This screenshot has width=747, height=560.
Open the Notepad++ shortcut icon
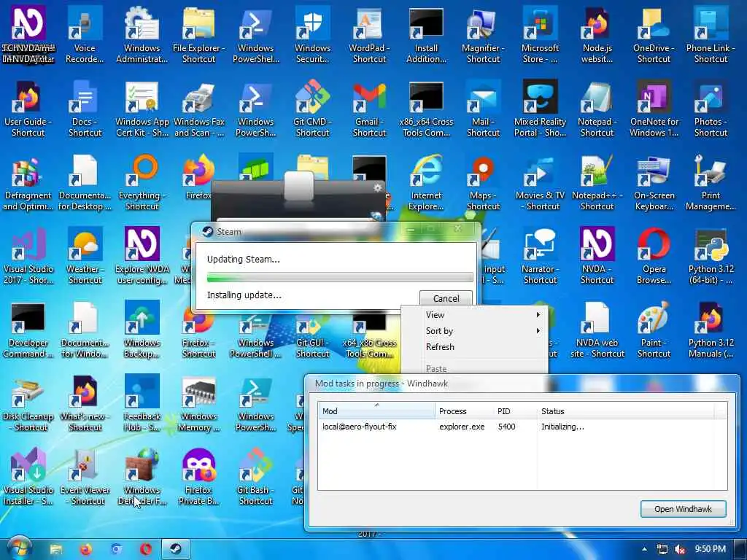(597, 182)
